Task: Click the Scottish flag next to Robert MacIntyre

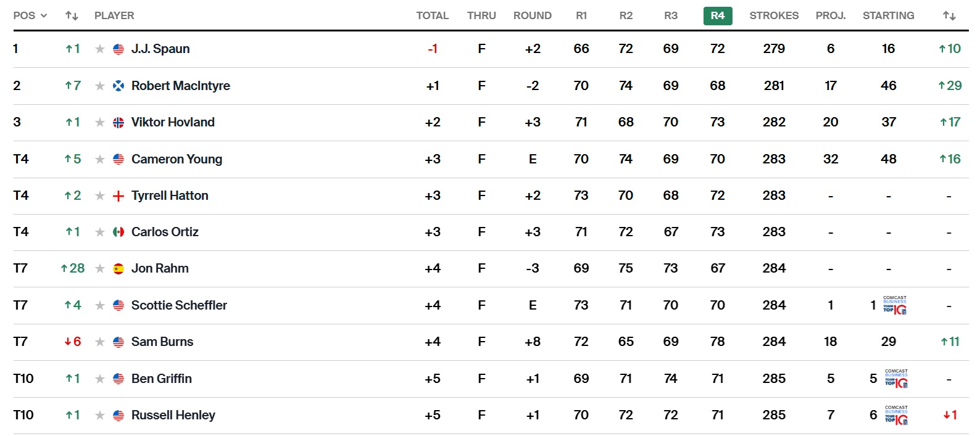Action: 118,86
